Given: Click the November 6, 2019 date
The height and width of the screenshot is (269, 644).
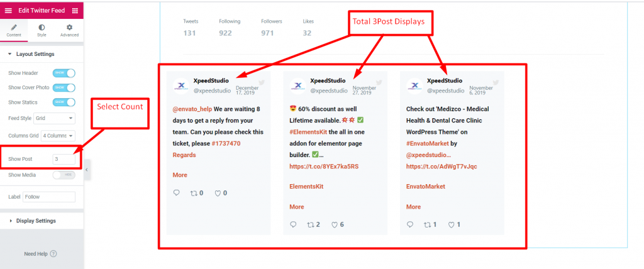Looking at the screenshot, I should tap(481, 91).
